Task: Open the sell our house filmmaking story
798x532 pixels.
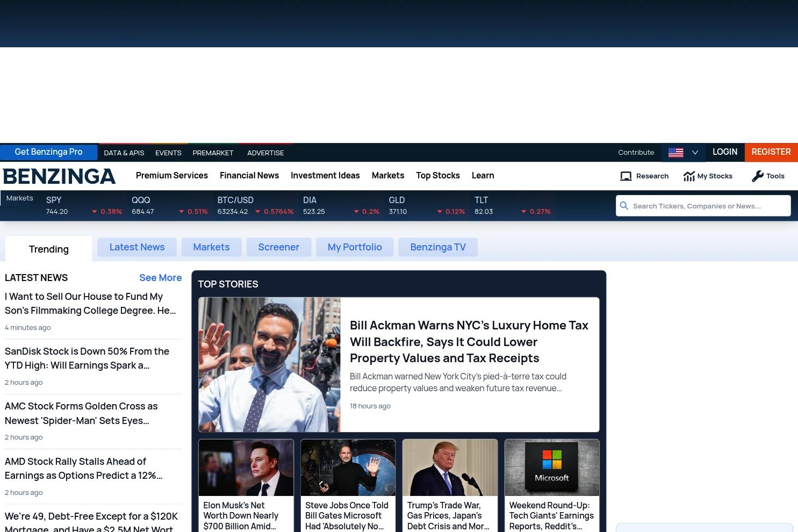Action: [90, 304]
